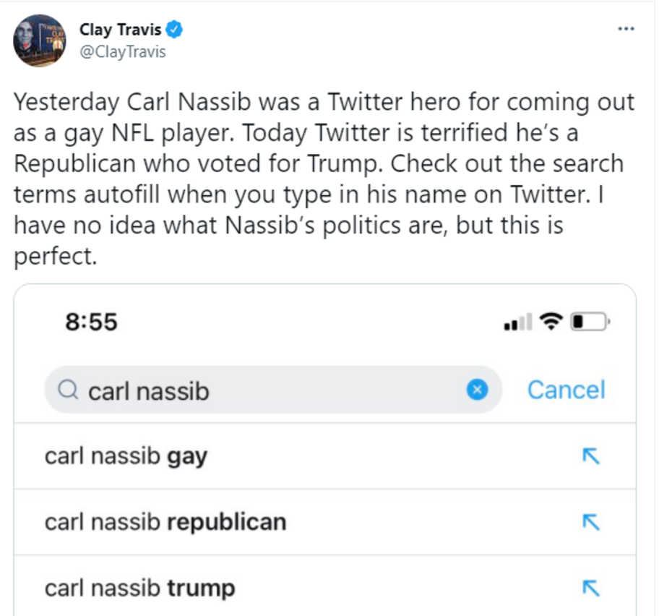This screenshot has height=616, width=672.
Task: Click the magnifying glass search icon
Action: click(67, 390)
